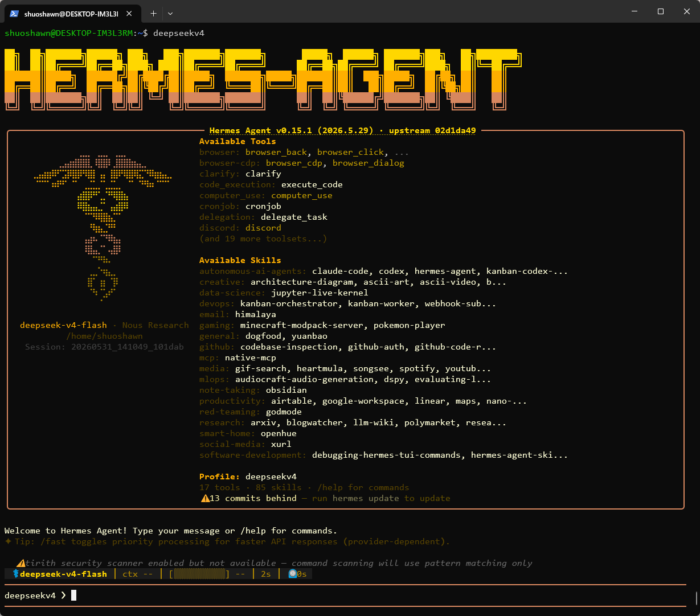Screen dimensions: 700x616
Task: Click 'xurl' social-media skill
Action: click(x=281, y=444)
